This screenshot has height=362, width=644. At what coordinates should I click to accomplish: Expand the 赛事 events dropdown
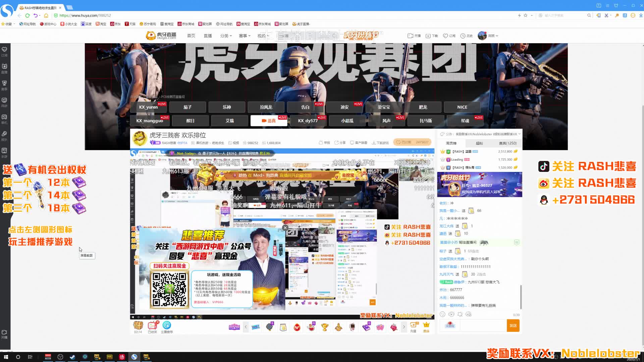[245, 36]
